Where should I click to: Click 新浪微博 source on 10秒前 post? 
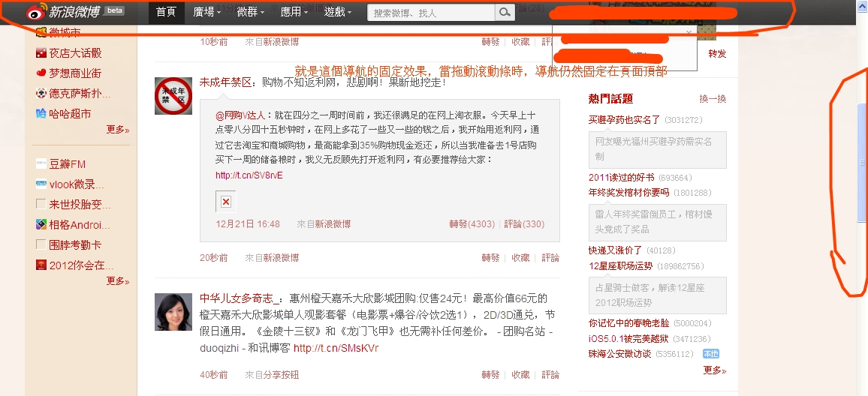[280, 41]
